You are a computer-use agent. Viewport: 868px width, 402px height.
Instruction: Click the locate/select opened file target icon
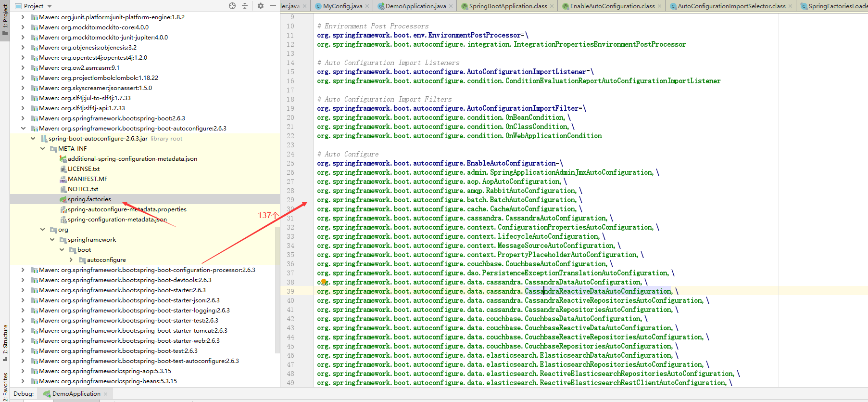[x=232, y=6]
